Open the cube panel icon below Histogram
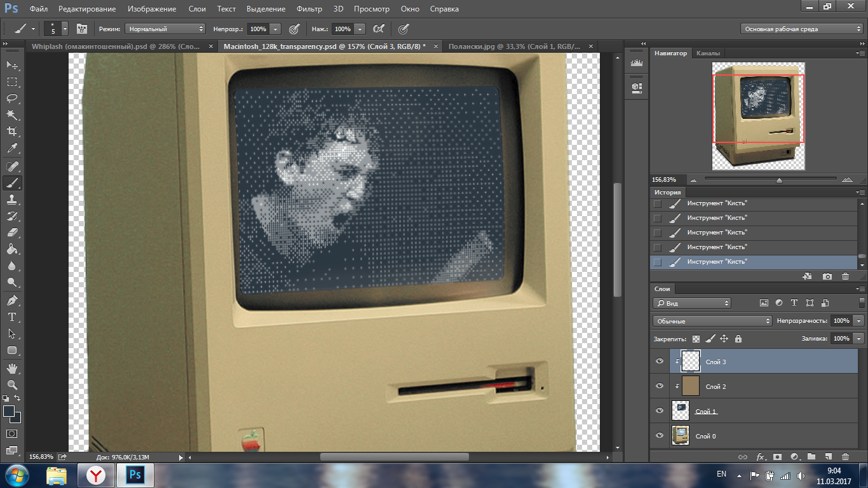The height and width of the screenshot is (488, 868). [636, 87]
